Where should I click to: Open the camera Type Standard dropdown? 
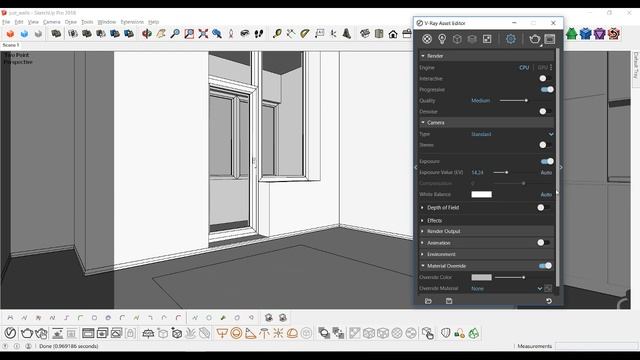pos(512,134)
